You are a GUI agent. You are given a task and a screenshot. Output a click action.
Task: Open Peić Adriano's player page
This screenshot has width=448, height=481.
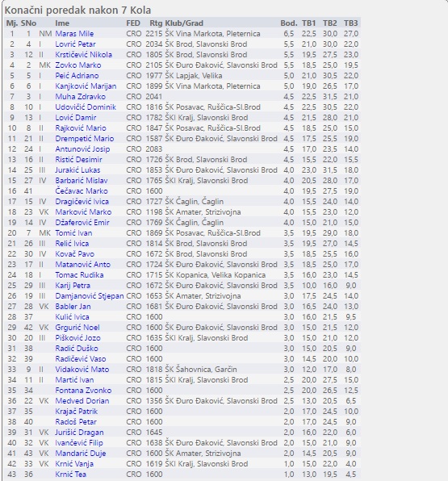coord(77,76)
